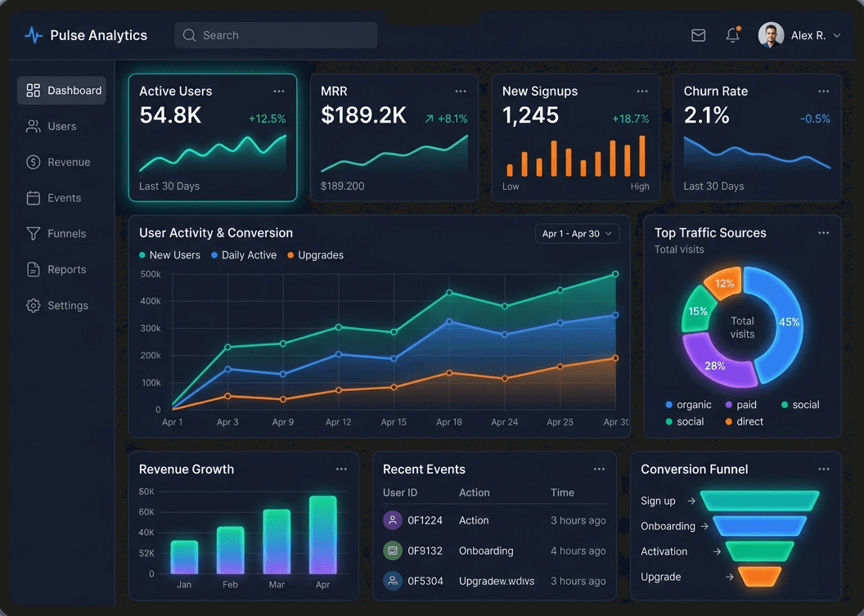
Task: Open Recent Events options menu
Action: click(x=599, y=470)
